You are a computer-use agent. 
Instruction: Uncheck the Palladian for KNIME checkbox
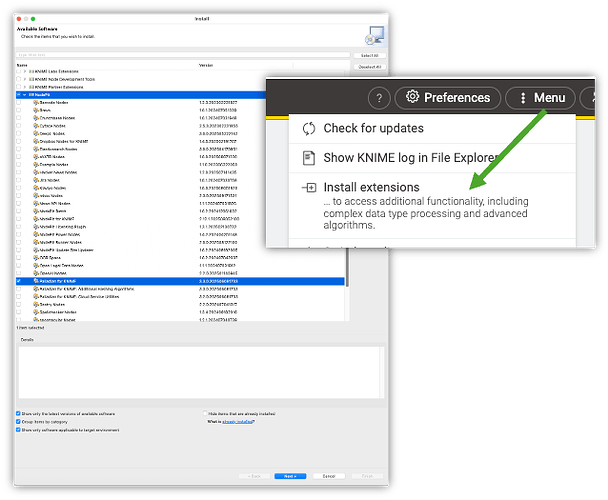pos(19,281)
